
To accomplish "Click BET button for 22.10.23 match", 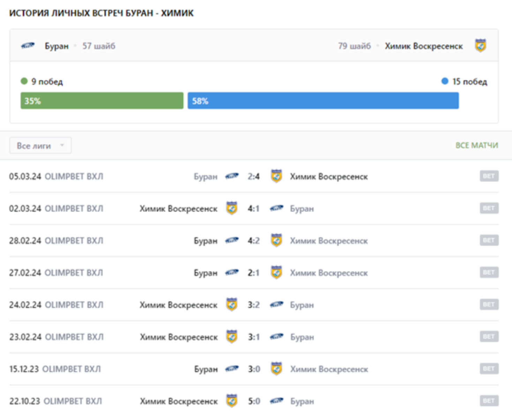I will [x=489, y=401].
